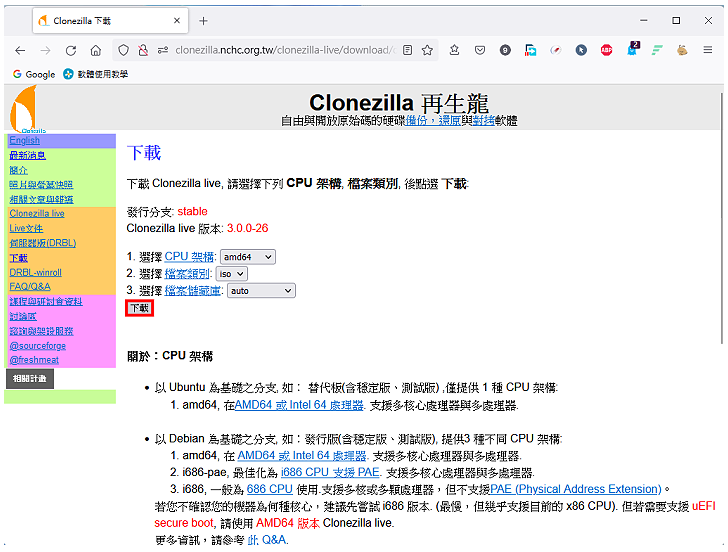Click the tan animal extension icon
The height and width of the screenshot is (552, 728).
pos(682,50)
